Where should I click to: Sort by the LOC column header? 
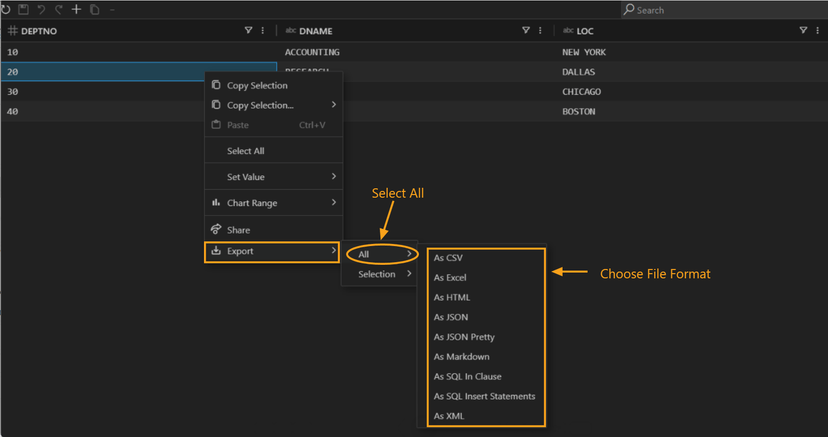[x=585, y=31]
